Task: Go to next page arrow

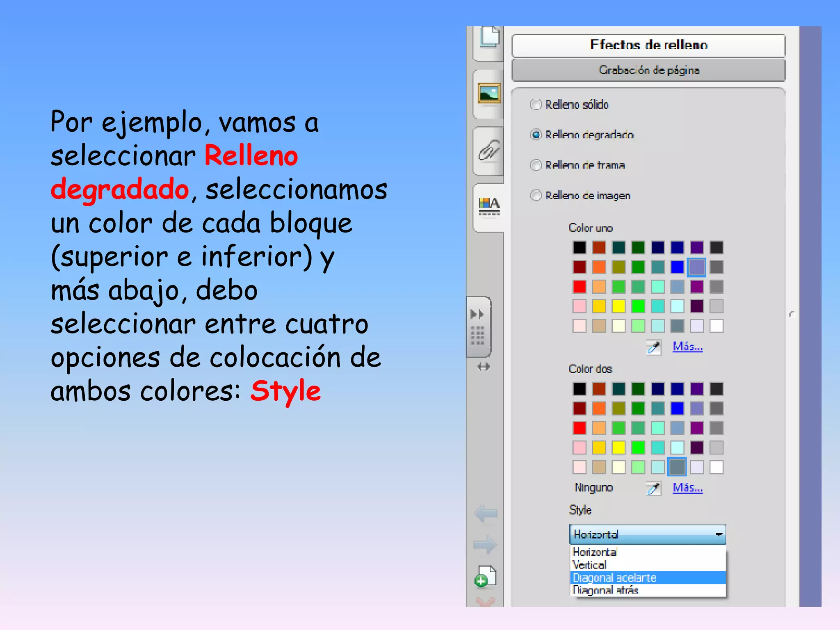Action: 485,545
